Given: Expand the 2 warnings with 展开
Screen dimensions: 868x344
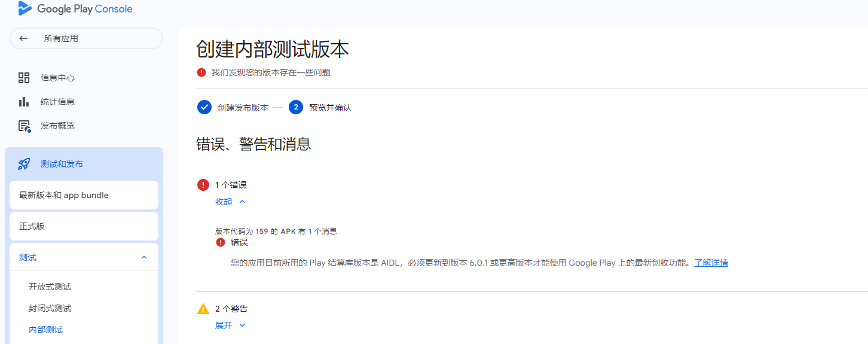Looking at the screenshot, I should 230,325.
